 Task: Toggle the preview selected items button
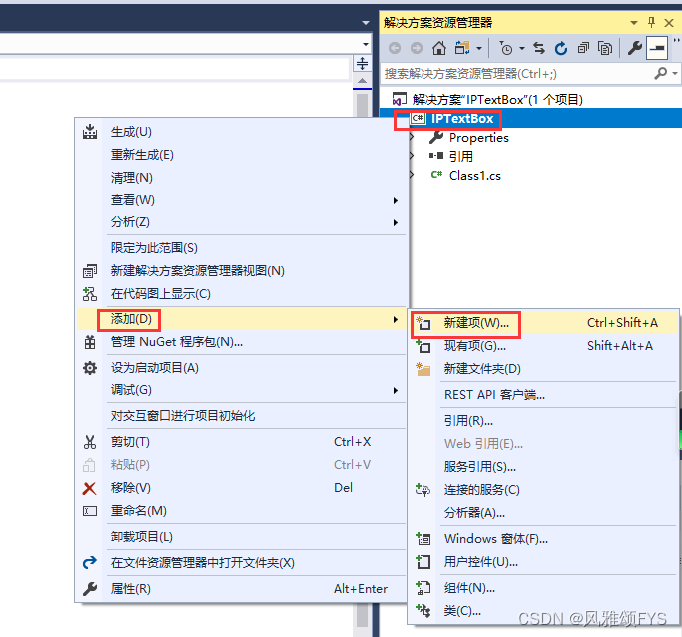[x=657, y=48]
